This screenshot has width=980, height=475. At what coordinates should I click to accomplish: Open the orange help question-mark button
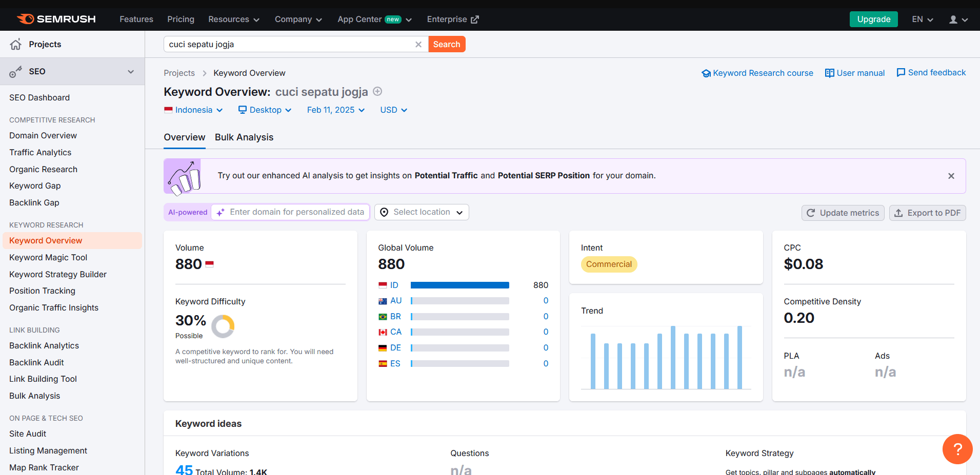tap(957, 449)
